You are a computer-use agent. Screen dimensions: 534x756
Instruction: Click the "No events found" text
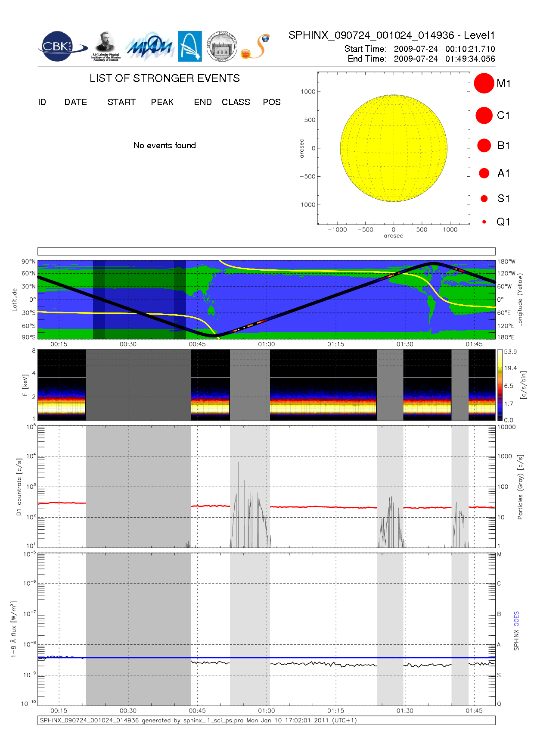click(165, 145)
